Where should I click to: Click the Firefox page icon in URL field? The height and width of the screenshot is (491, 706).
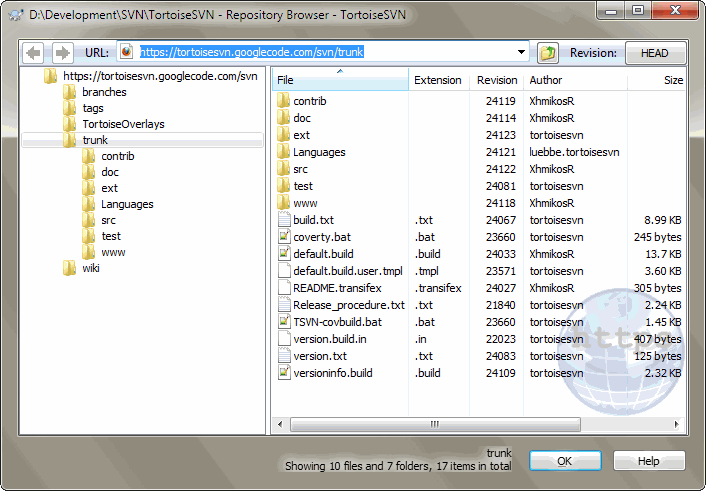(x=127, y=52)
